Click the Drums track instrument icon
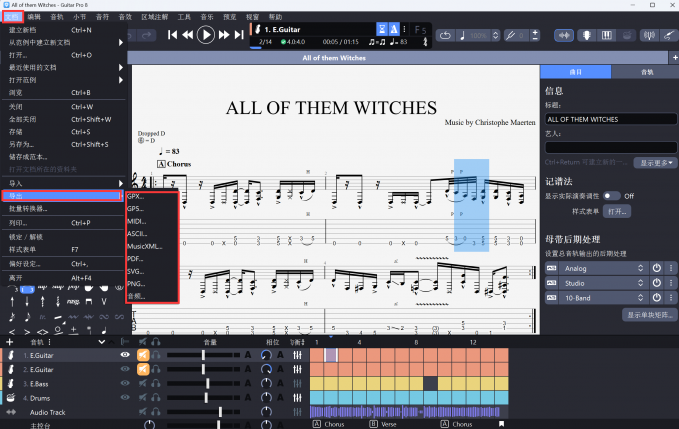679x429 pixels. 11,398
